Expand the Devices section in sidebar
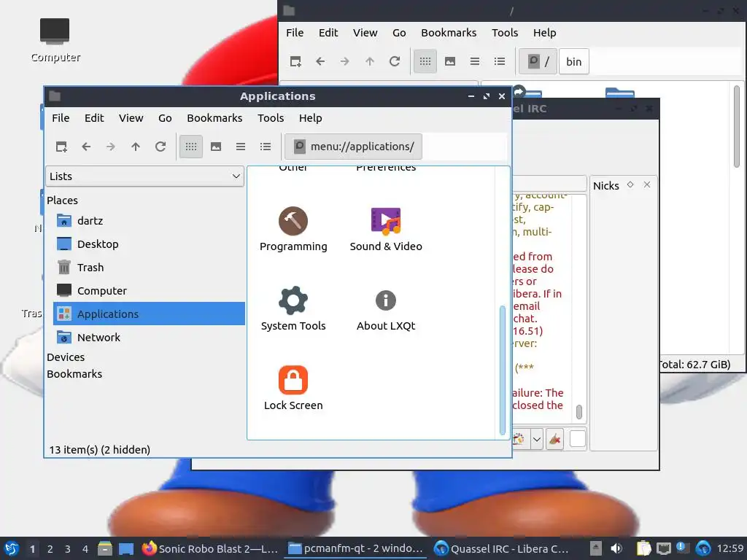The image size is (747, 560). click(66, 357)
